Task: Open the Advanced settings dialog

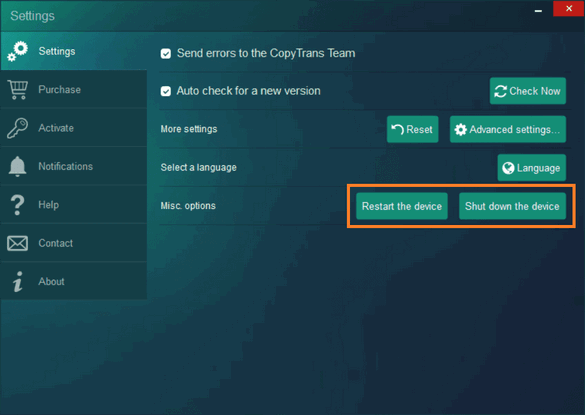Action: [508, 130]
